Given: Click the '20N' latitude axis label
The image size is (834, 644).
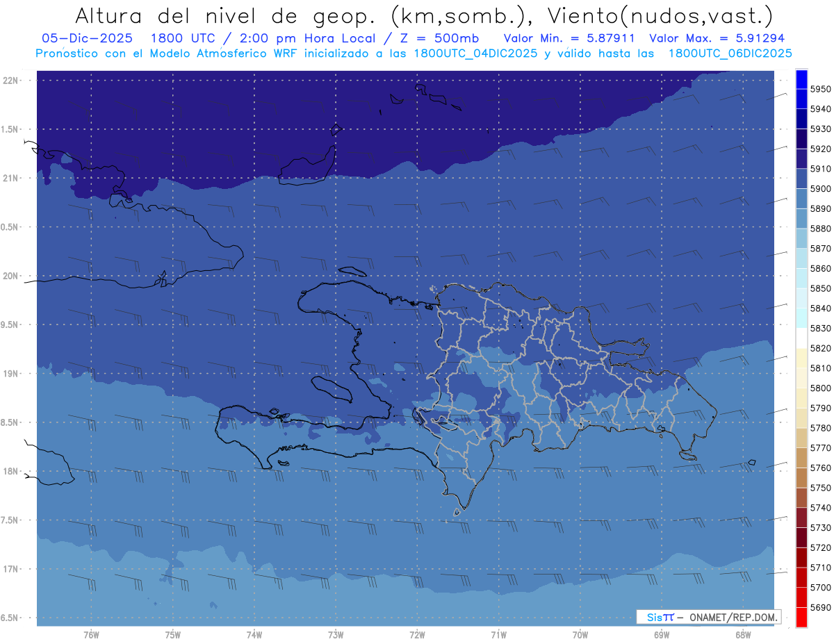Looking at the screenshot, I should tap(10, 276).
